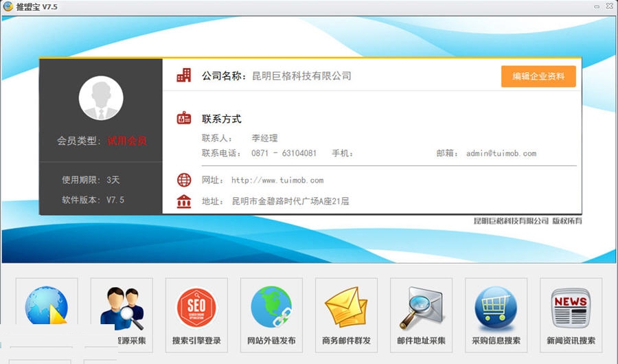Click the red company building icon
This screenshot has width=618, height=364.
tap(183, 75)
